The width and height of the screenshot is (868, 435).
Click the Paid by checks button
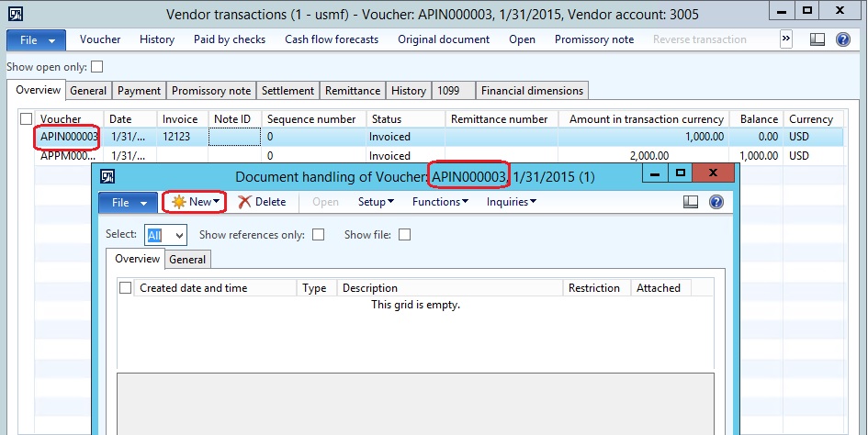229,39
